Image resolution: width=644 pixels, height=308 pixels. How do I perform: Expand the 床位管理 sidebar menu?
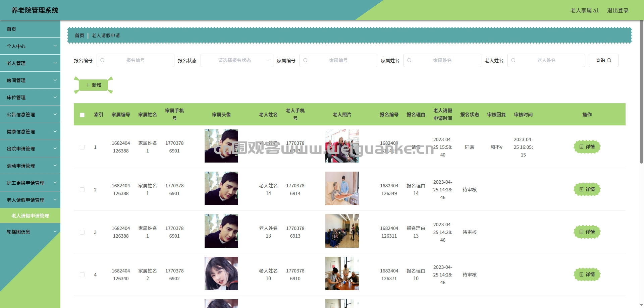tap(30, 98)
